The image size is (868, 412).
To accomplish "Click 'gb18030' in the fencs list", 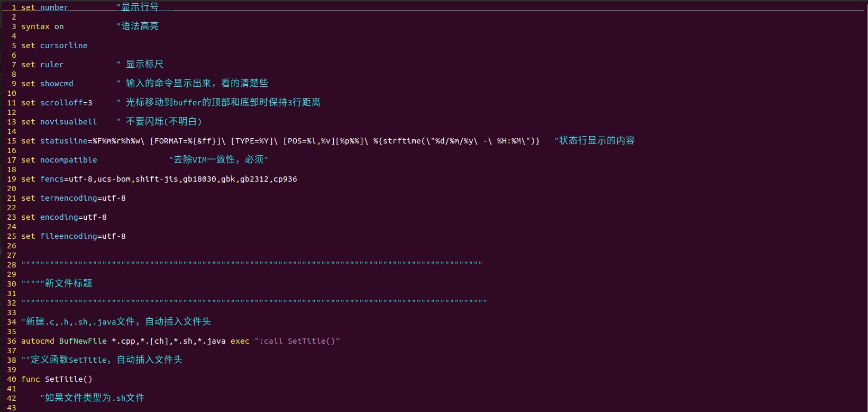I will tap(199, 179).
